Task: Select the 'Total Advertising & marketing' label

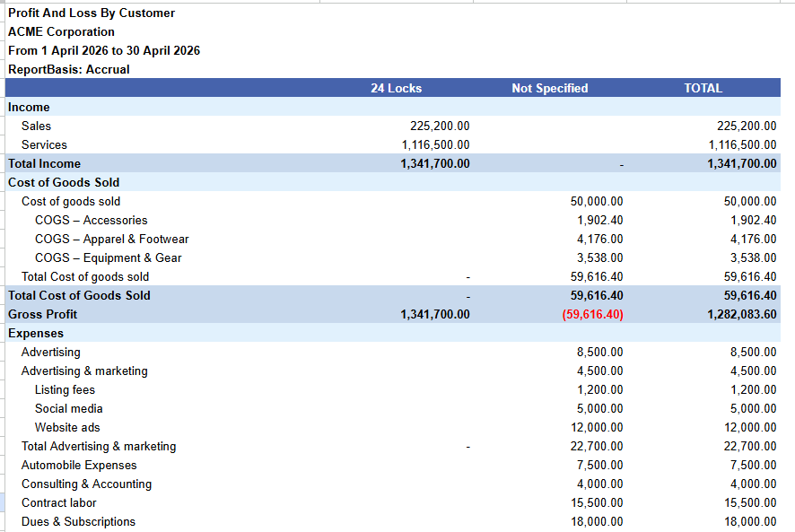Action: 99,446
